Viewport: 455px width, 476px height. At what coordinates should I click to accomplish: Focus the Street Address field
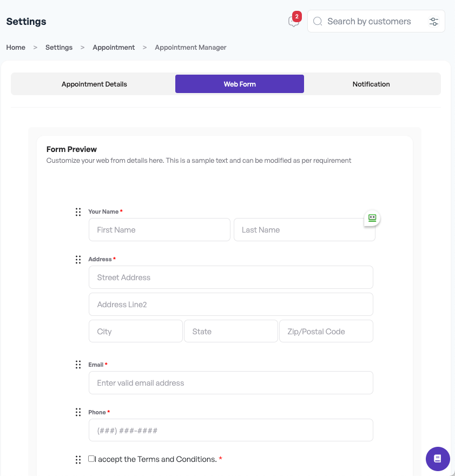(x=230, y=277)
